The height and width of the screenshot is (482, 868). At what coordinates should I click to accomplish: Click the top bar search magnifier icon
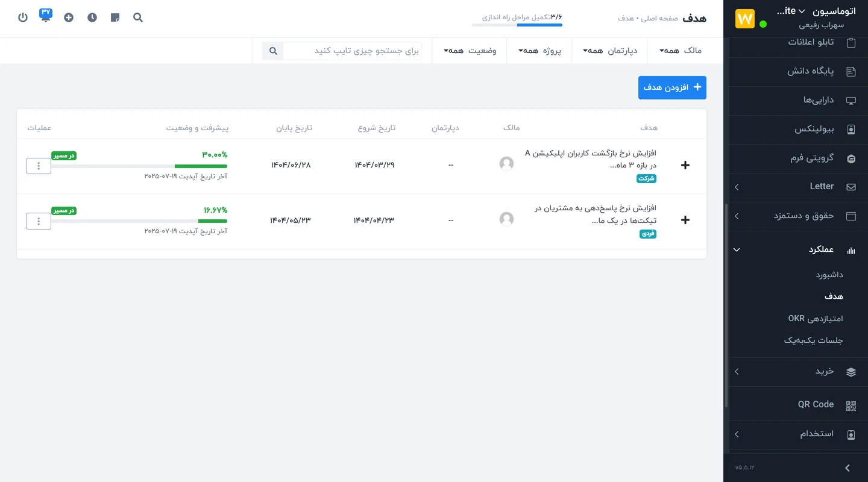pos(138,17)
